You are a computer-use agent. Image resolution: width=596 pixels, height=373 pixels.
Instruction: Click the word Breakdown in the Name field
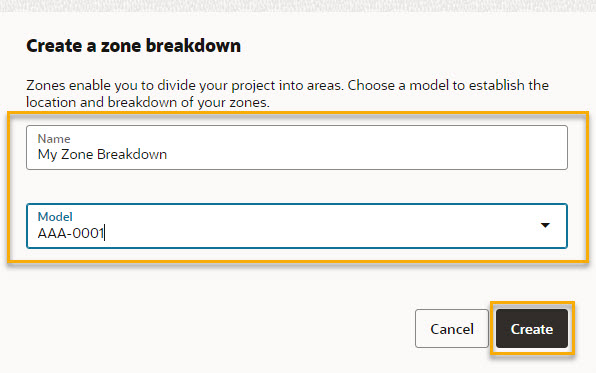point(132,154)
